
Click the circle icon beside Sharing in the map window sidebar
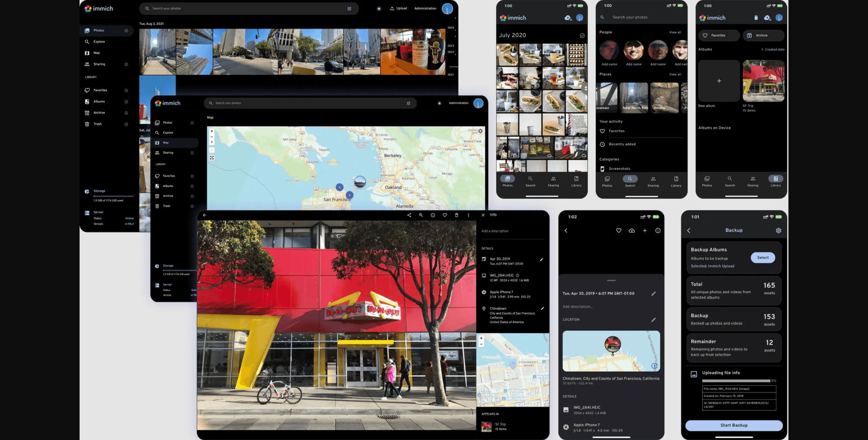(192, 153)
